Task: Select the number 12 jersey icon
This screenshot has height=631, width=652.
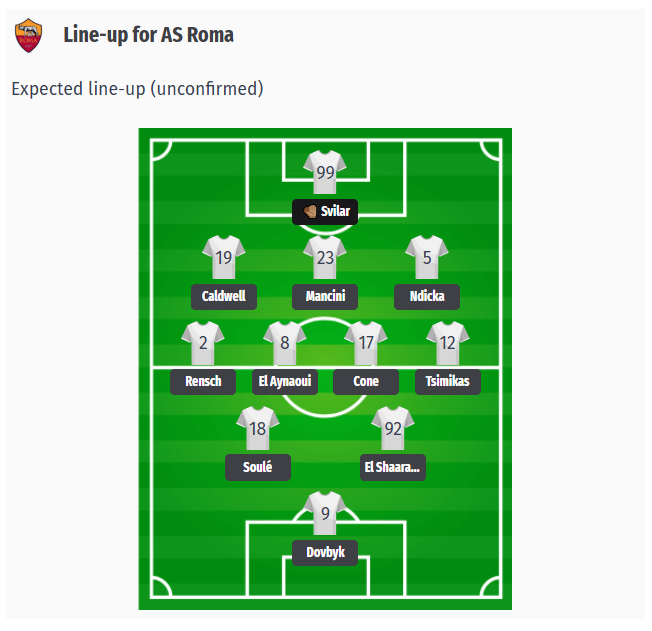Action: tap(448, 343)
